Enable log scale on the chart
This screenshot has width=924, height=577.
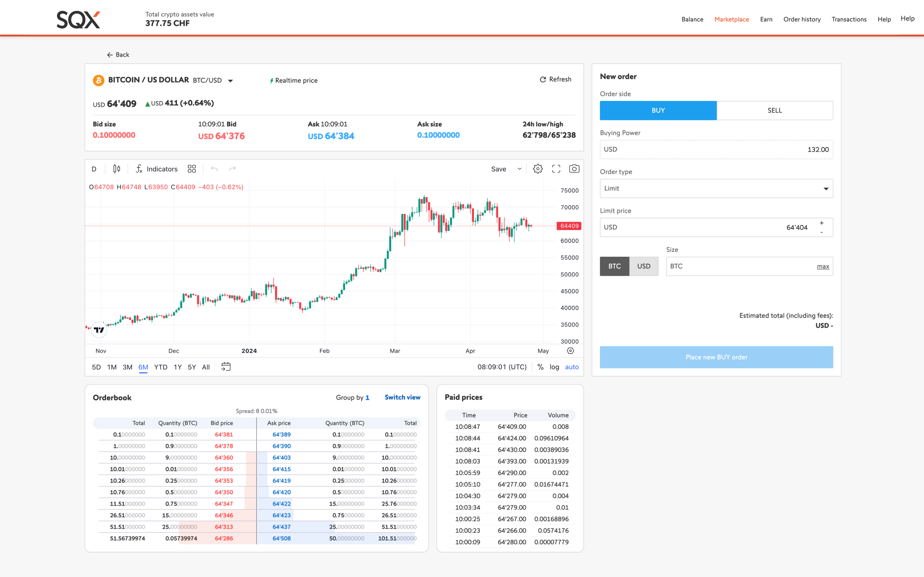click(554, 367)
